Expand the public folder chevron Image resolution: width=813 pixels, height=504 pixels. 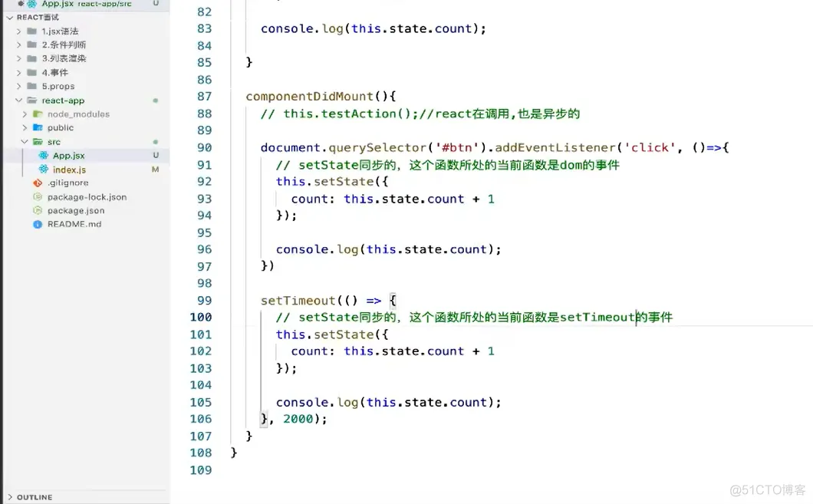coord(25,127)
